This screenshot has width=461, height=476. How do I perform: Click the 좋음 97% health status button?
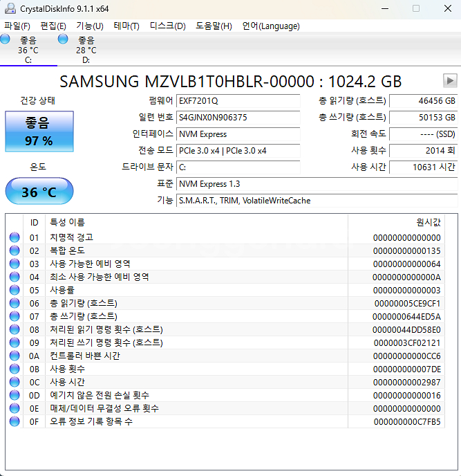coord(39,131)
